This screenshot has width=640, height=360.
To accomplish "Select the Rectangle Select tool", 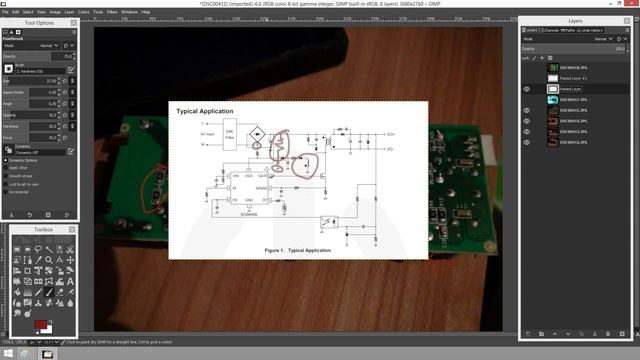I will [x=17, y=249].
